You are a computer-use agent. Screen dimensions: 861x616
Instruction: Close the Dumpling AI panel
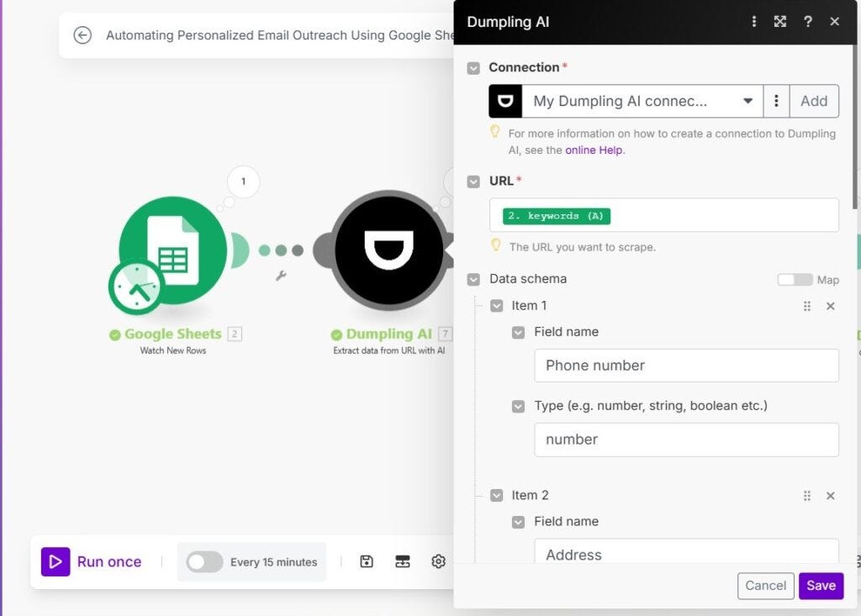pyautogui.click(x=835, y=21)
